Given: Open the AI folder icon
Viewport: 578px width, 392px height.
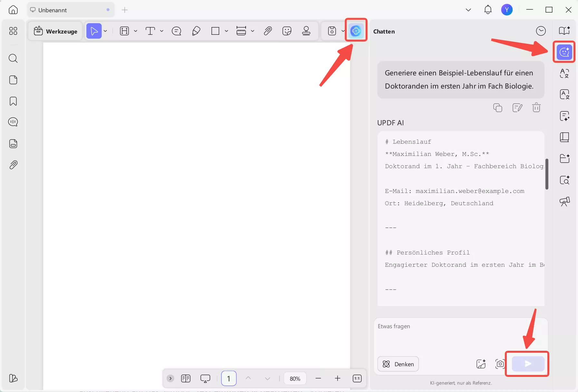Looking at the screenshot, I should point(564,158).
